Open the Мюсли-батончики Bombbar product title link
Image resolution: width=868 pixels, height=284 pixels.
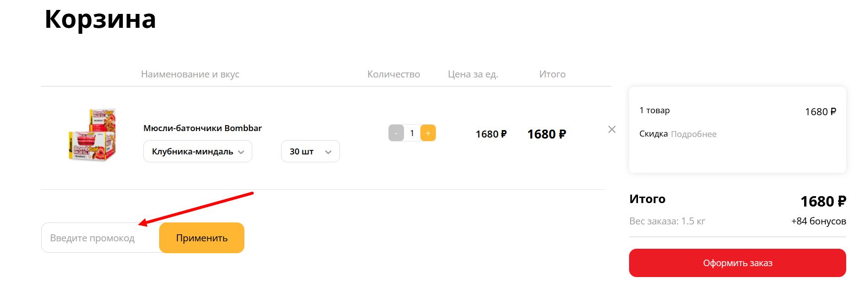coord(202,128)
